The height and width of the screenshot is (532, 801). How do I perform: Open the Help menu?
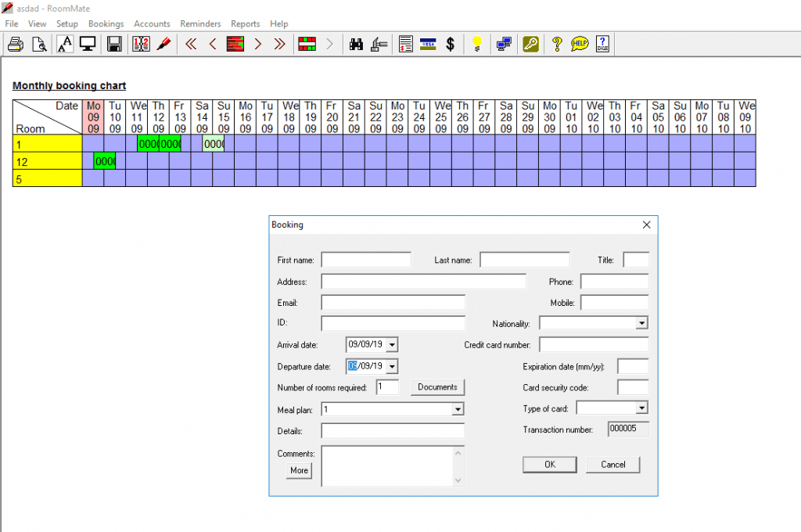(x=279, y=23)
